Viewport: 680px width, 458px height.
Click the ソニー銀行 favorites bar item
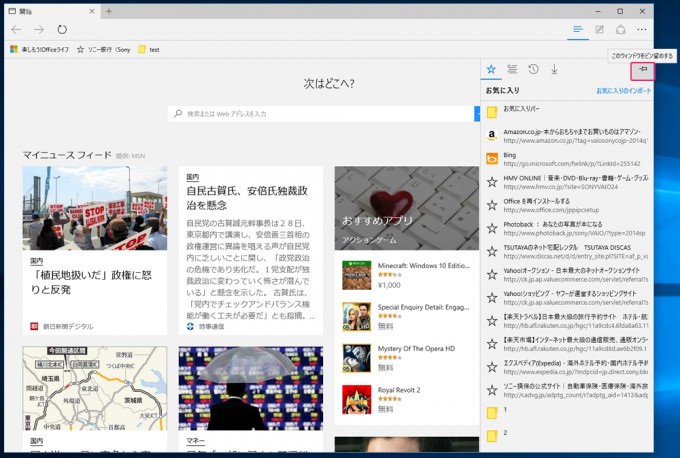104,49
